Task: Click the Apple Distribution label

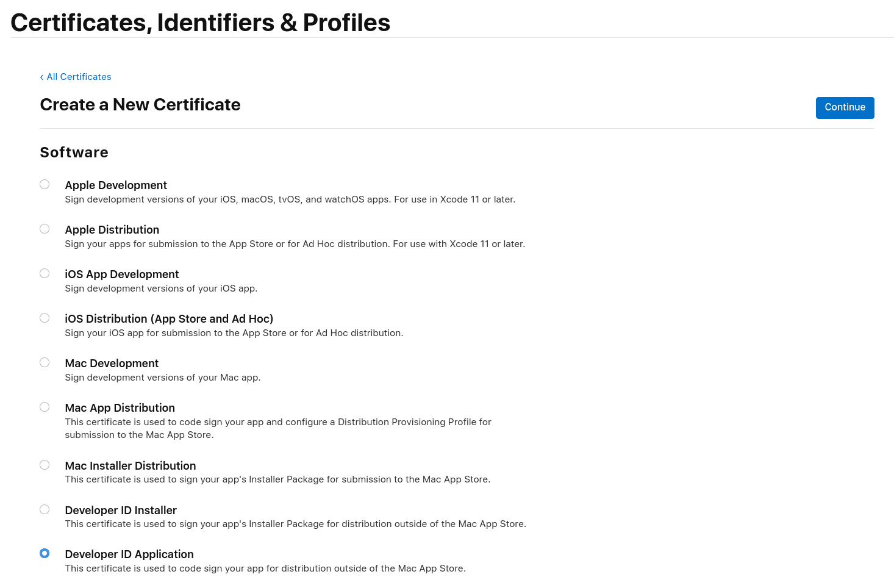Action: pos(112,230)
